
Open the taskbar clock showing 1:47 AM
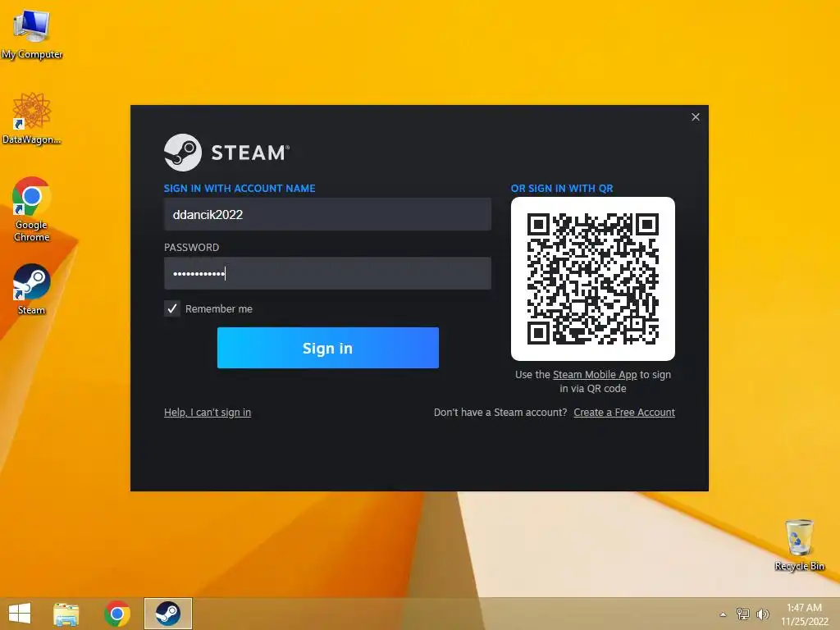tap(804, 614)
